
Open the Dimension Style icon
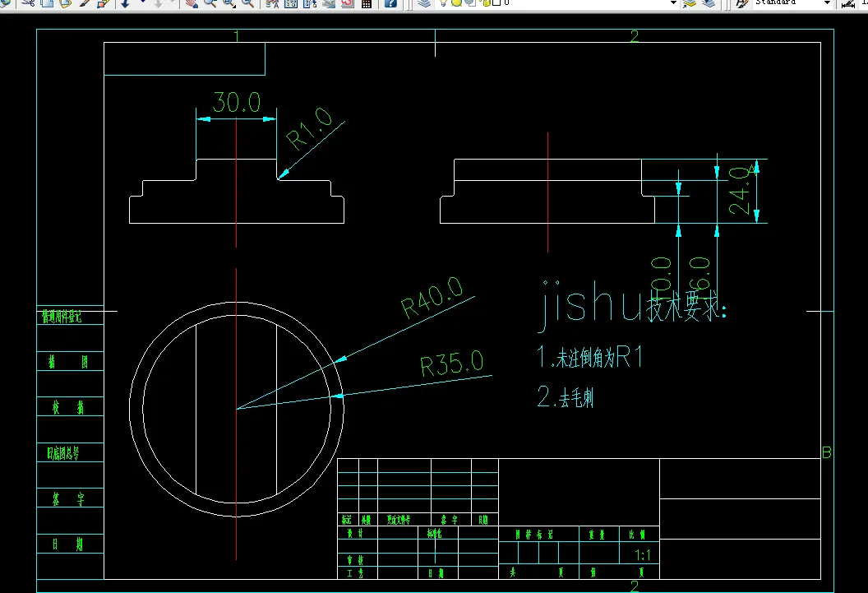848,2
